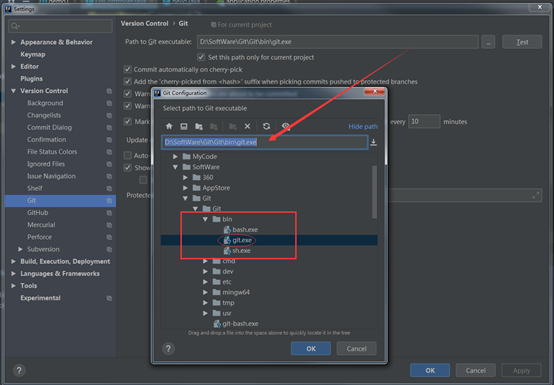Viewport: 554px width, 385px height.
Task: Expand dev folder
Action: coord(205,271)
